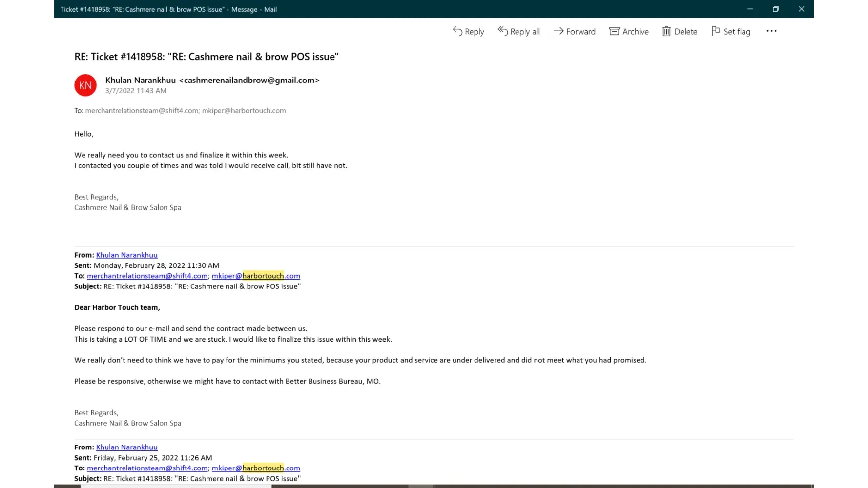
Task: Delete this email via trash icon
Action: point(666,31)
